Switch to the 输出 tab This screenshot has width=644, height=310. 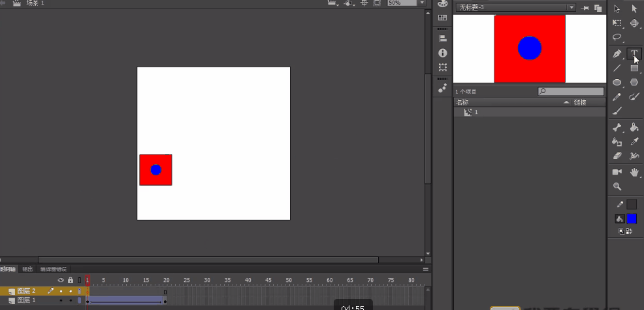click(x=27, y=269)
